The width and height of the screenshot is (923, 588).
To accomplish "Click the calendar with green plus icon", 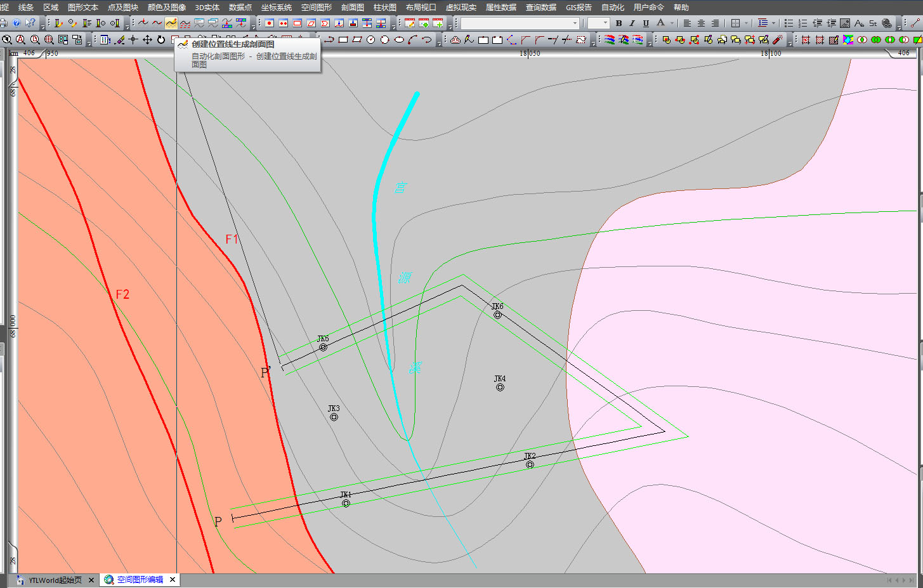I will click(x=438, y=23).
